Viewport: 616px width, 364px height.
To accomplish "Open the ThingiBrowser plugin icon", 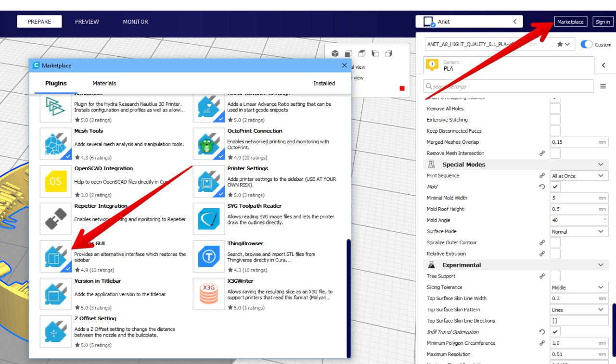I will (209, 257).
